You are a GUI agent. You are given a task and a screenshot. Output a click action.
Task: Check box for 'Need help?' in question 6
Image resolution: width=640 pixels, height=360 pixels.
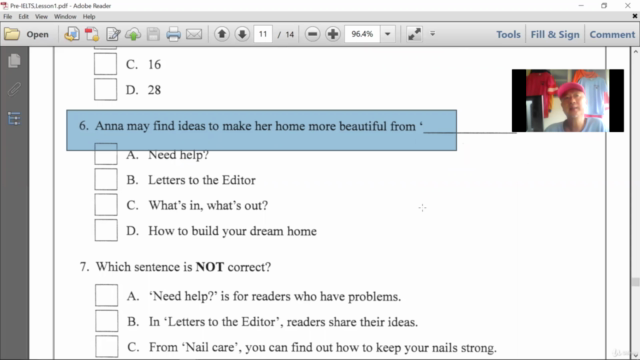click(x=106, y=154)
